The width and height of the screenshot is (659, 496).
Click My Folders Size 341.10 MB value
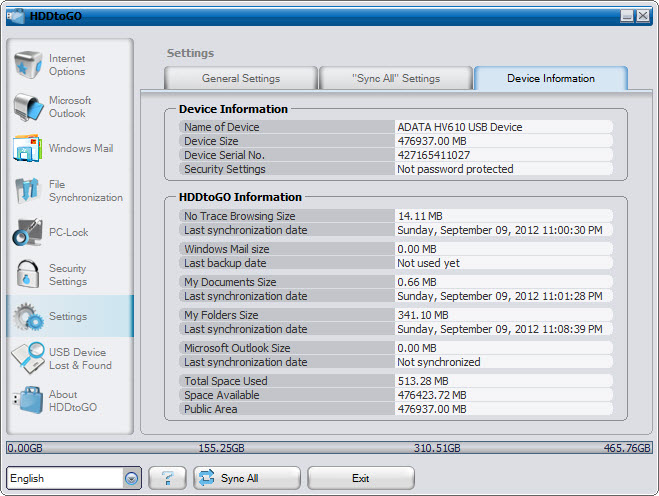coord(423,315)
